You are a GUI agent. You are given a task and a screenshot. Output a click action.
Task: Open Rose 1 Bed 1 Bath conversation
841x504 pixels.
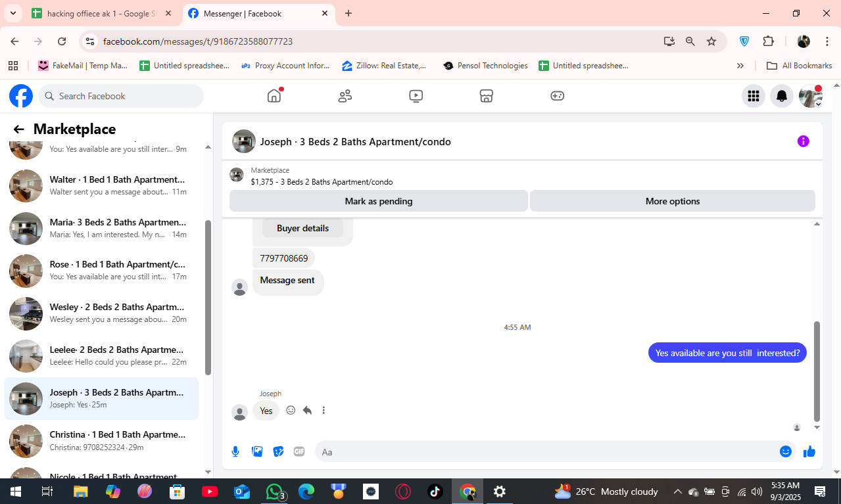pyautogui.click(x=102, y=271)
